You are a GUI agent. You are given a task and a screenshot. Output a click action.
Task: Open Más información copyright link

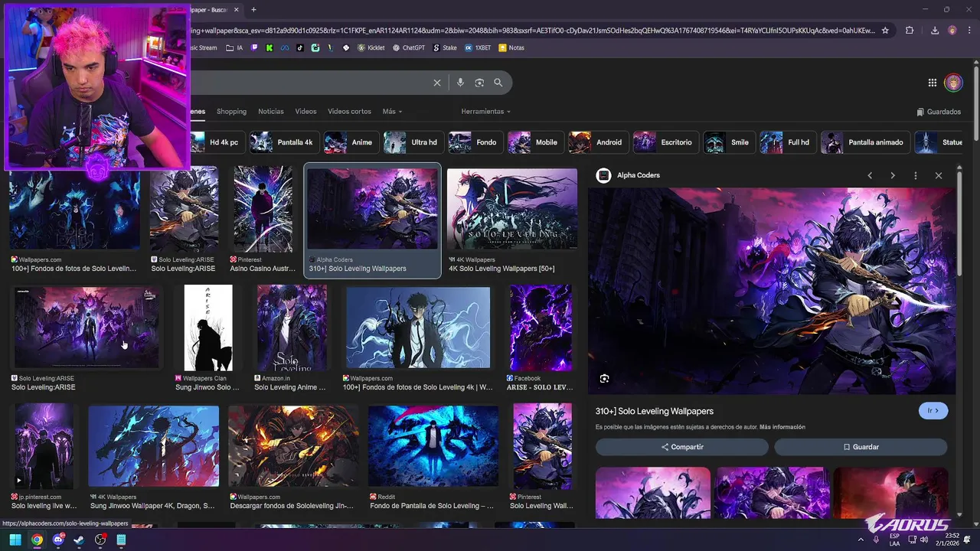point(782,427)
